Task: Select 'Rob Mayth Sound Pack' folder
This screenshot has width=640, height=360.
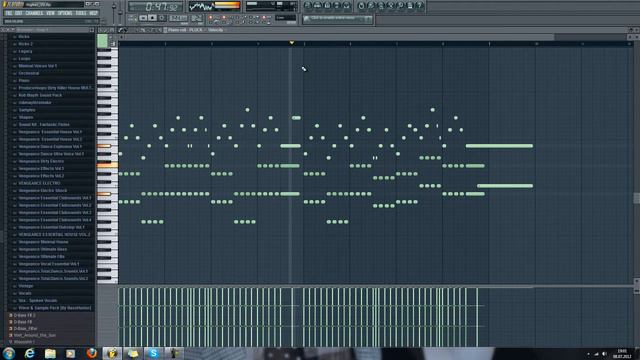Action: pos(40,95)
